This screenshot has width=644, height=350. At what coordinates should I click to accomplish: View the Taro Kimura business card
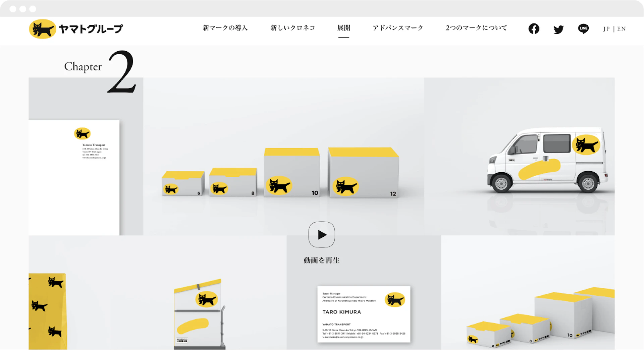pos(364,314)
